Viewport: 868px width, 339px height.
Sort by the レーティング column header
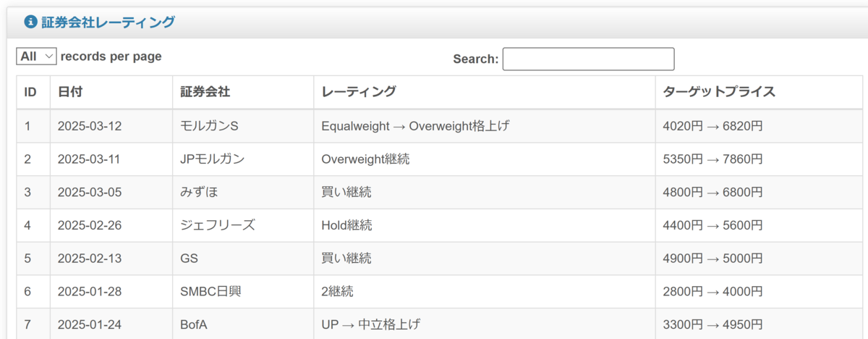[485, 92]
